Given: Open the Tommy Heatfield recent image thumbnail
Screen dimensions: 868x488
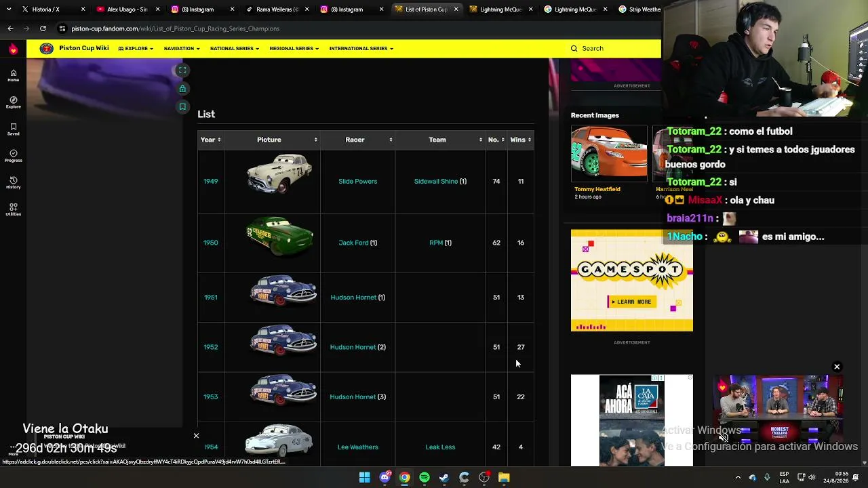Looking at the screenshot, I should (609, 154).
